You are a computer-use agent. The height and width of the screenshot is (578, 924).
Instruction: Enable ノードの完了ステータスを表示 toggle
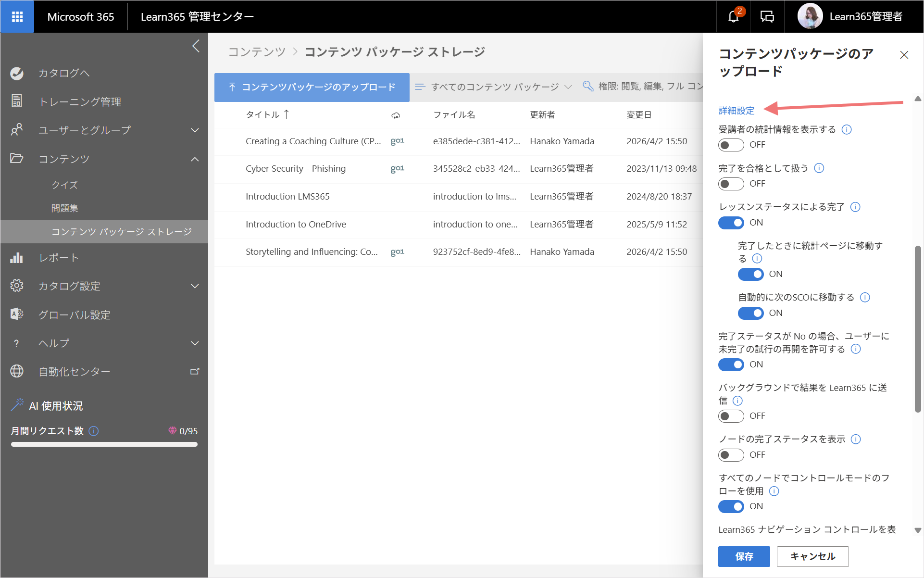click(x=731, y=455)
